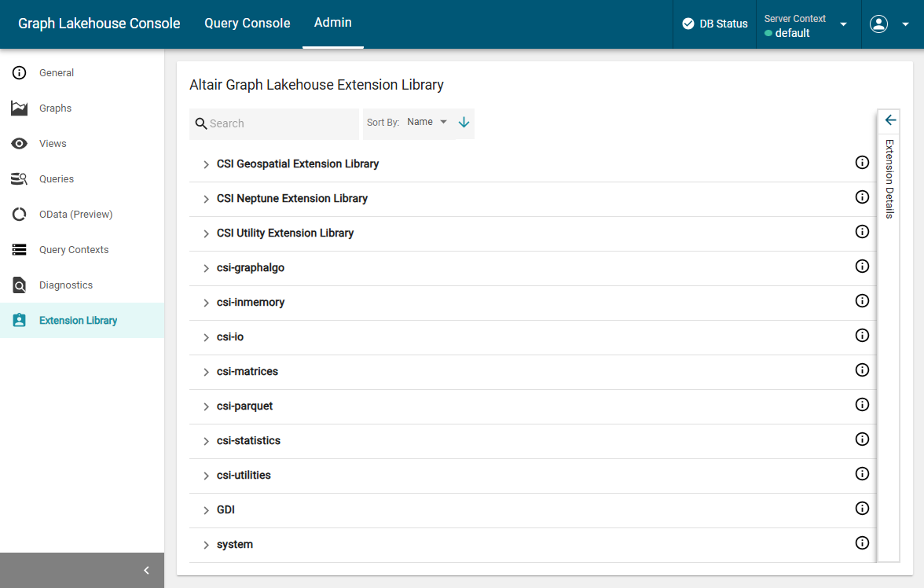This screenshot has width=924, height=588.
Task: Expand the CSI Neptune Extension Library row
Action: (207, 200)
